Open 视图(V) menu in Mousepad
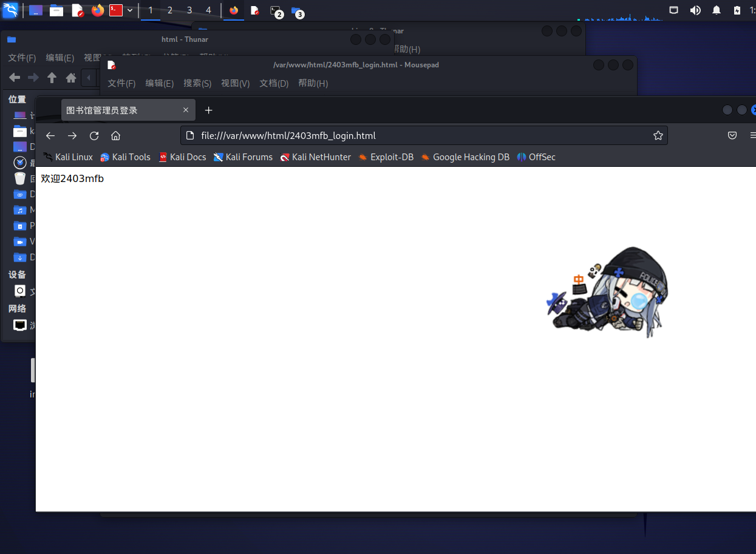This screenshot has width=756, height=554. coord(236,83)
